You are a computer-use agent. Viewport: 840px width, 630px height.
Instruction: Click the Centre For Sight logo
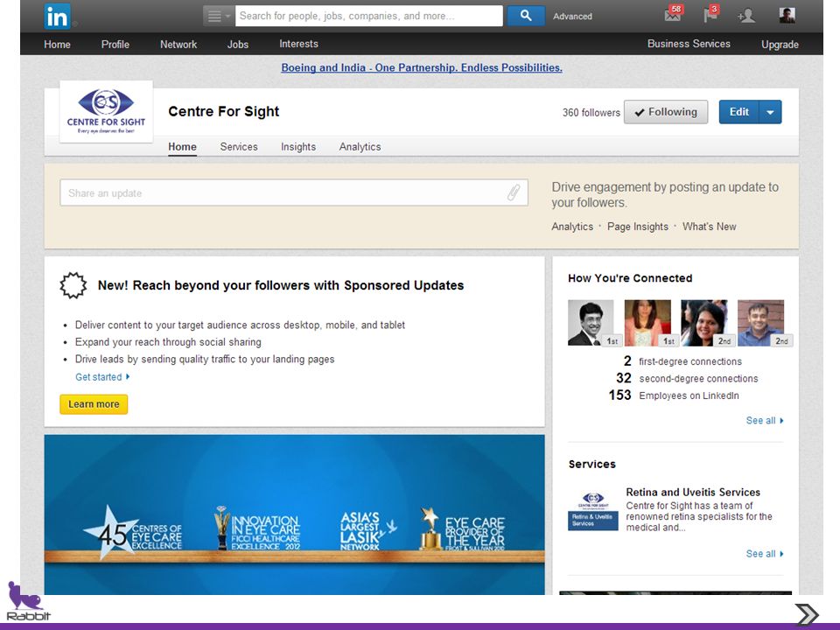(106, 111)
